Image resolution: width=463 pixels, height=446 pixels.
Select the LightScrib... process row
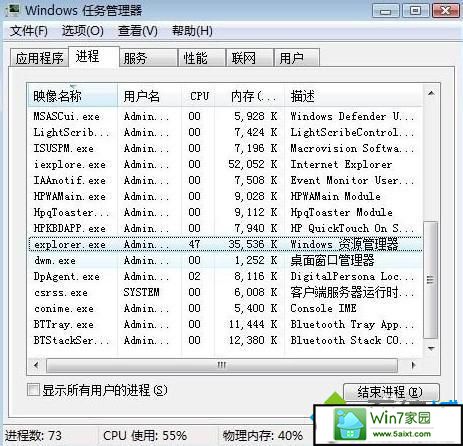pyautogui.click(x=225, y=132)
